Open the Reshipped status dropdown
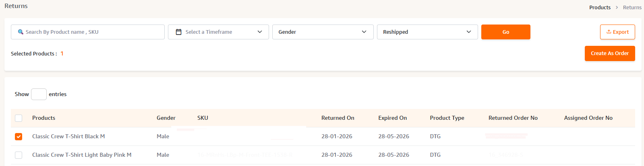Screen dimensions: 644x166 427,32
